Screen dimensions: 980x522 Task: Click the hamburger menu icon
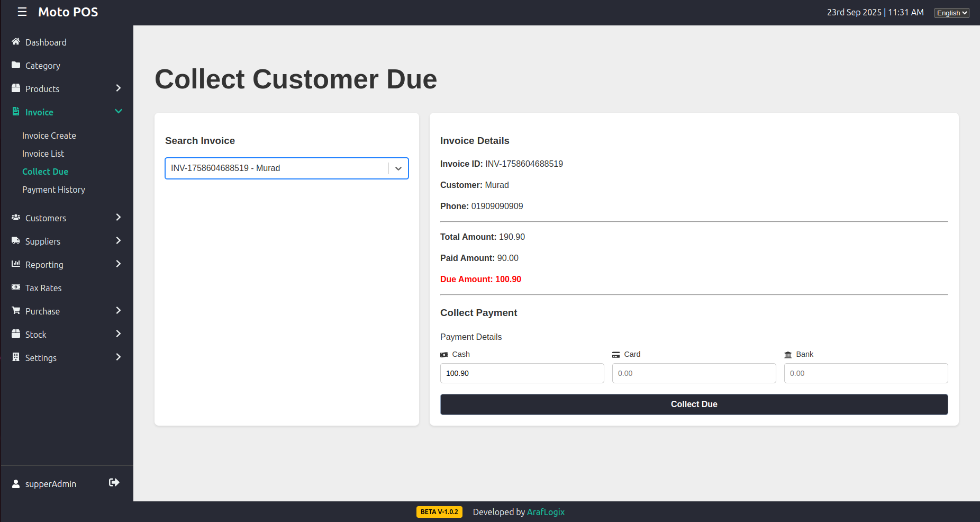pyautogui.click(x=22, y=12)
